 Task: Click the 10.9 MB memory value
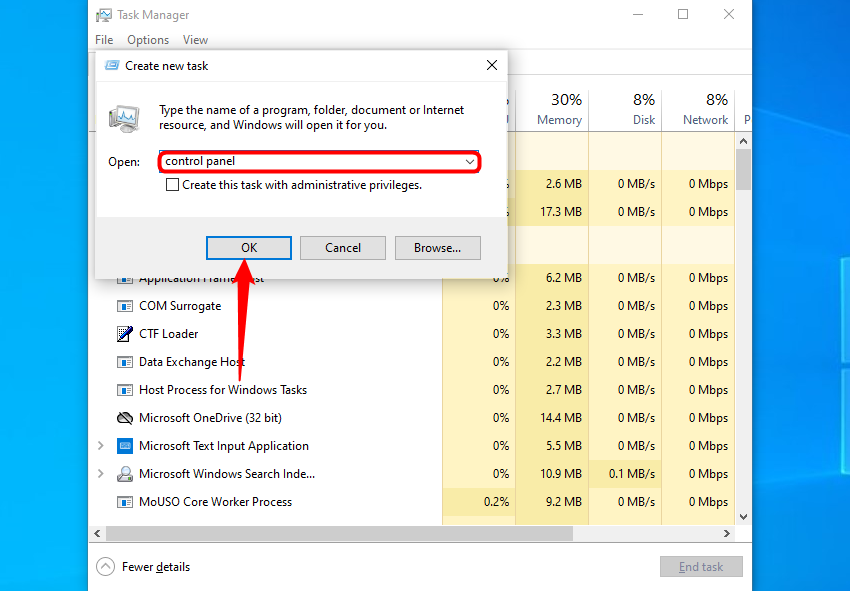561,474
